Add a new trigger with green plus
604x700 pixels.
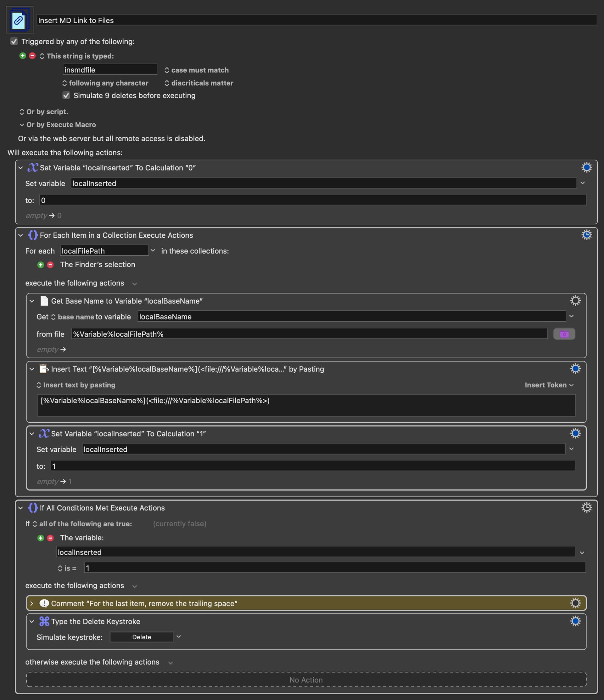23,56
